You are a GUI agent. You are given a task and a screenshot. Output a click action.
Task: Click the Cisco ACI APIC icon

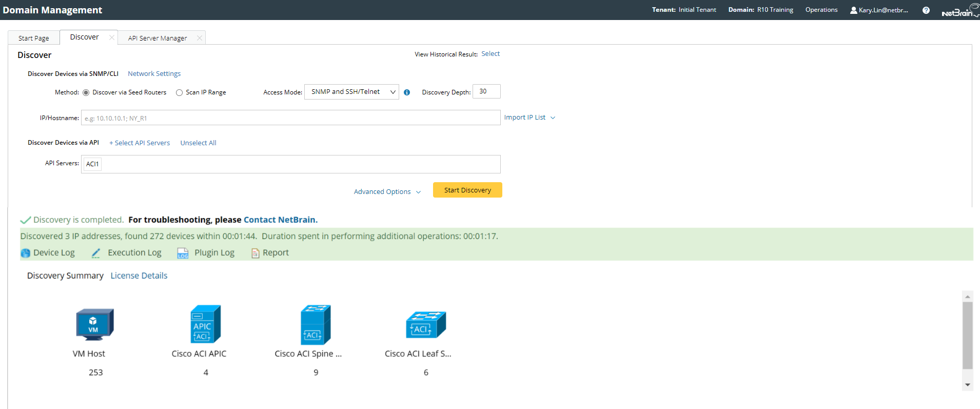pyautogui.click(x=205, y=324)
